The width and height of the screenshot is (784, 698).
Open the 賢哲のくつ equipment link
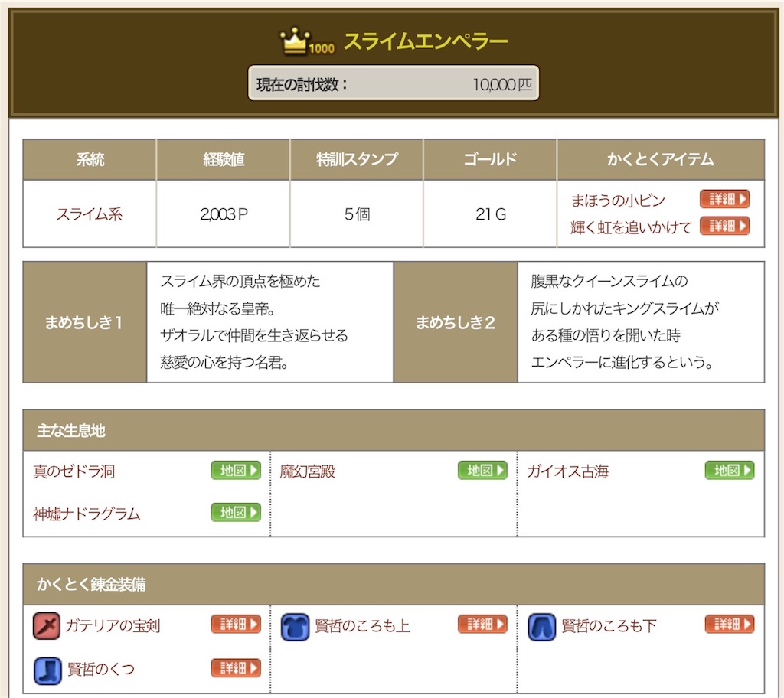click(x=101, y=670)
